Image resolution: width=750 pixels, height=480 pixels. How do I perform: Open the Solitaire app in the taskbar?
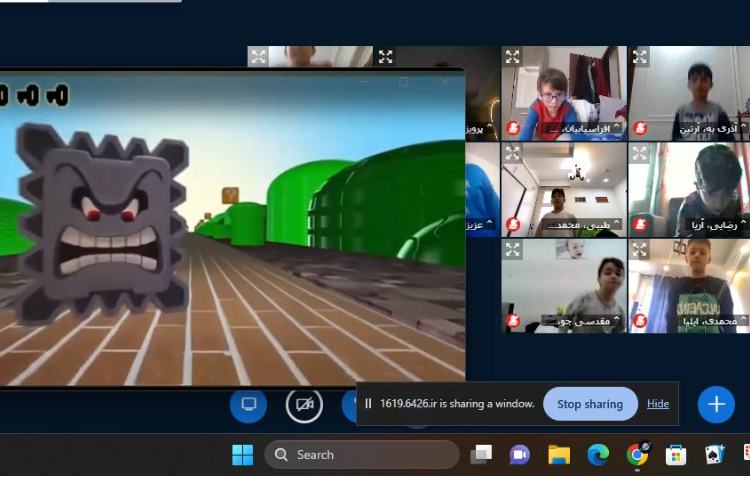[x=715, y=455]
